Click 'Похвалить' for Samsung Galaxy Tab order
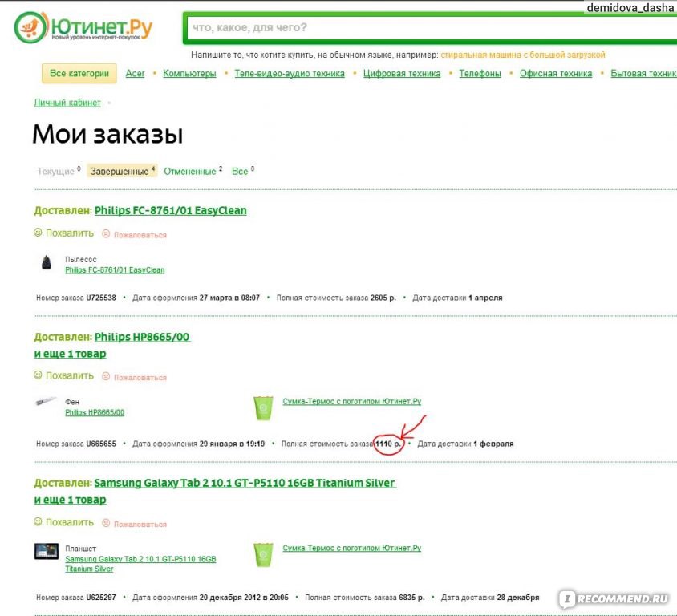This screenshot has height=616, width=677. (70, 522)
